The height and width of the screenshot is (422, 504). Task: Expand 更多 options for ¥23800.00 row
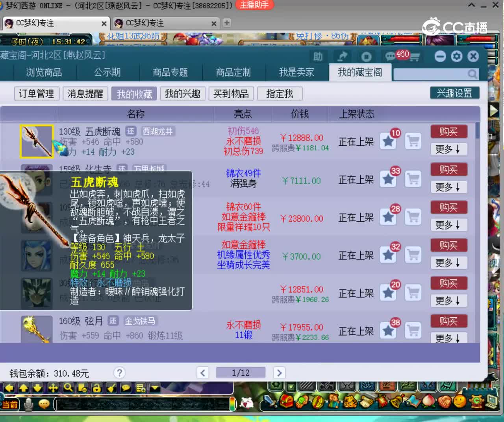(448, 225)
